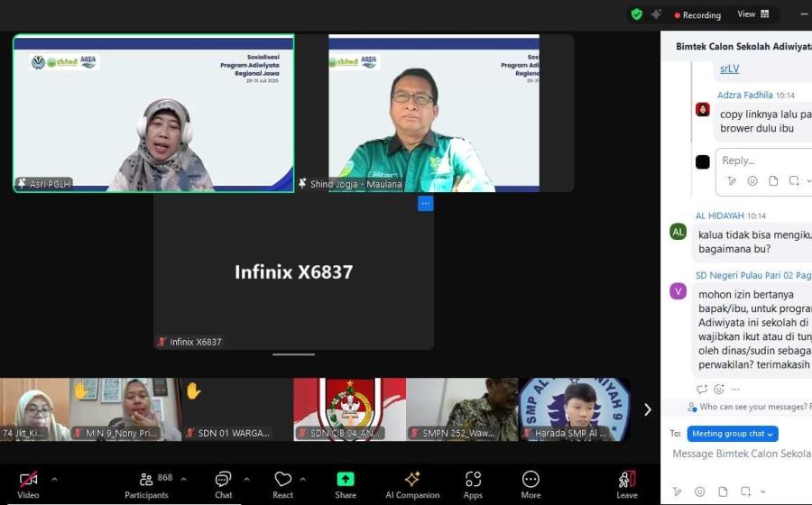Click the green encryption shield icon
This screenshot has height=505, width=812.
637,14
